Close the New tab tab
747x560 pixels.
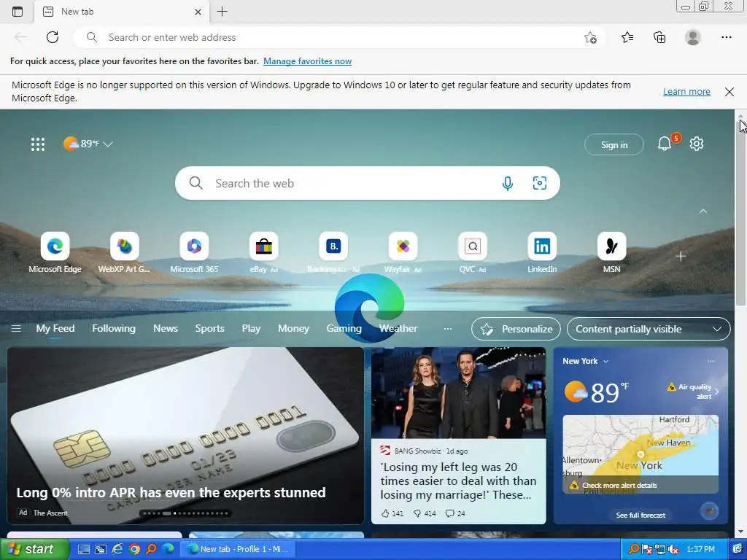coord(198,12)
